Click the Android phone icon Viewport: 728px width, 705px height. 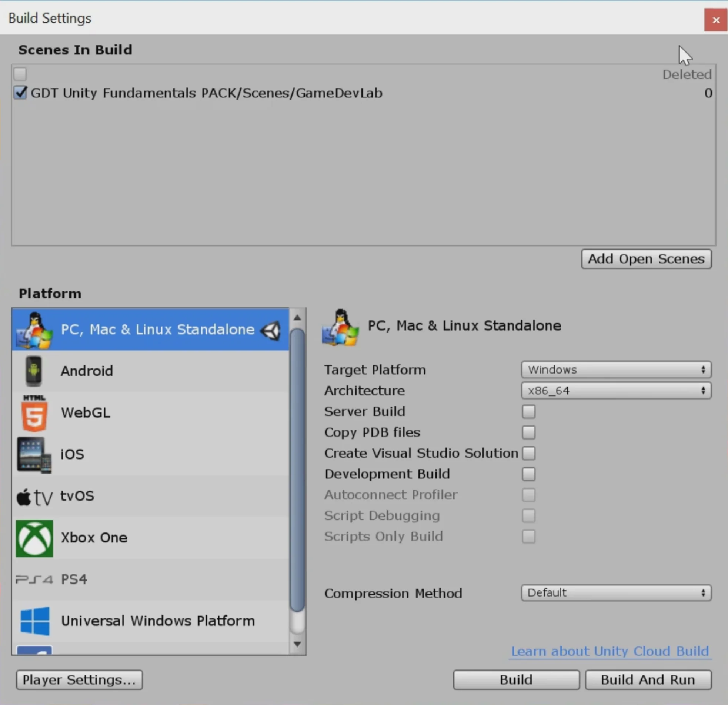(x=34, y=371)
